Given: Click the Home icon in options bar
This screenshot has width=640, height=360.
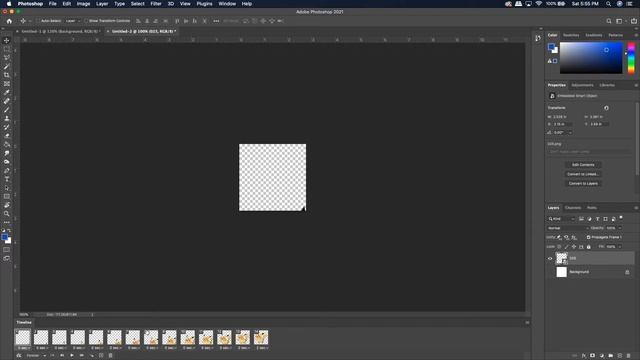Looking at the screenshot, I should coord(9,21).
